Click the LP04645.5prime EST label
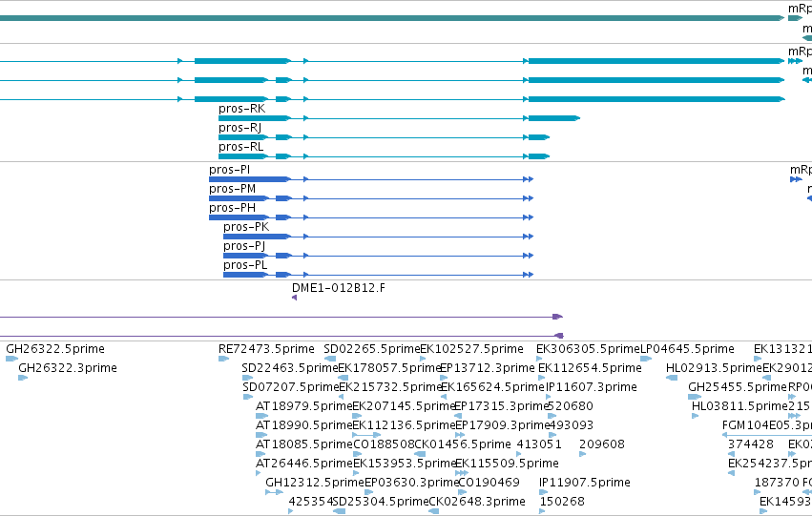Viewport: 812px width, 516px height. [x=687, y=349]
